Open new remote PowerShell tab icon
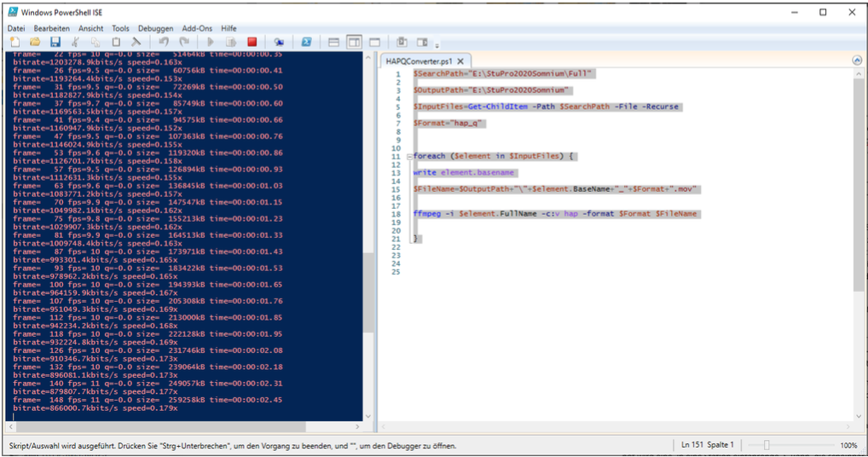868x457 pixels. point(279,42)
